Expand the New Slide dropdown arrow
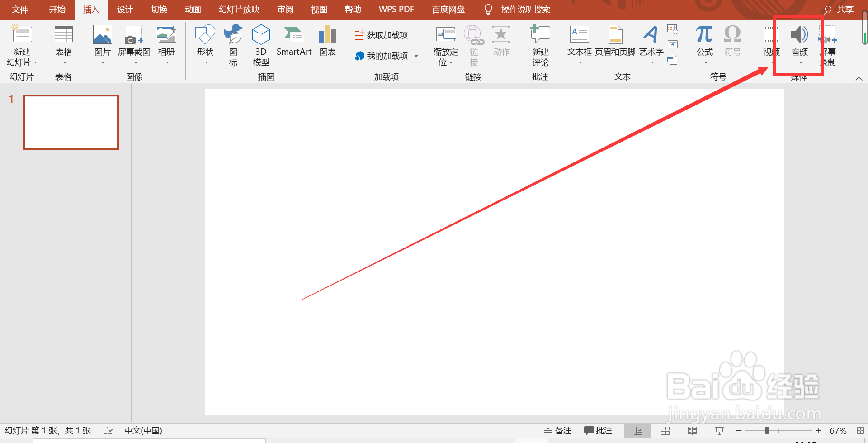This screenshot has height=443, width=868. pos(35,62)
